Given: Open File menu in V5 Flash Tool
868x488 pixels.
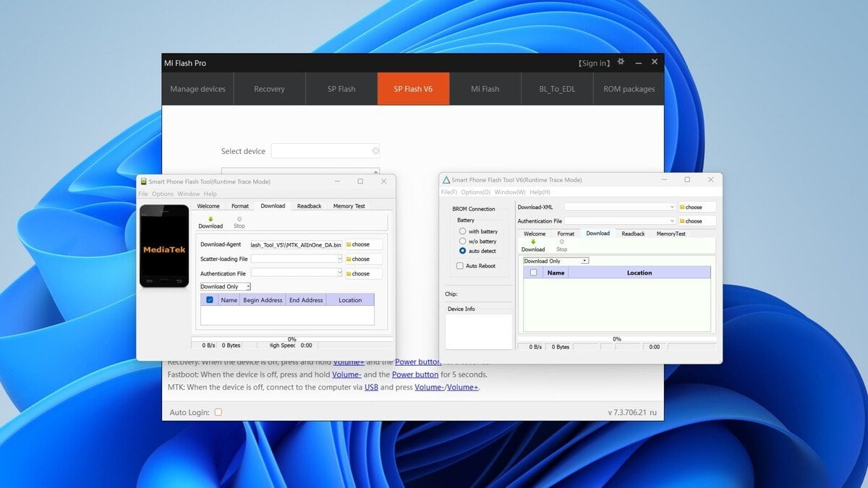Looking at the screenshot, I should [x=143, y=194].
